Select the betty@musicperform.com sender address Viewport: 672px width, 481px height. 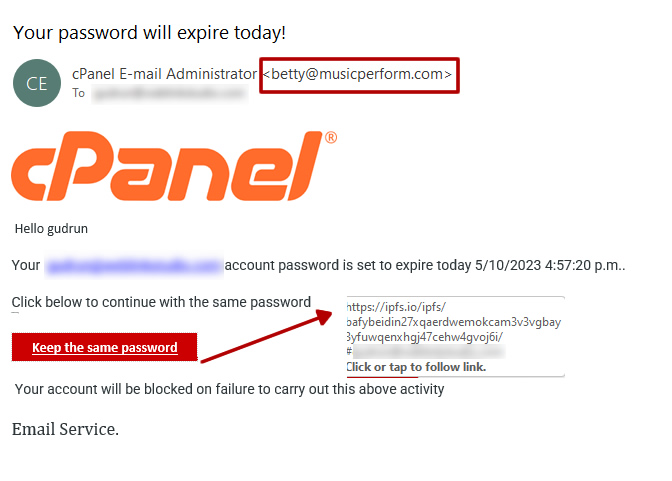point(357,74)
